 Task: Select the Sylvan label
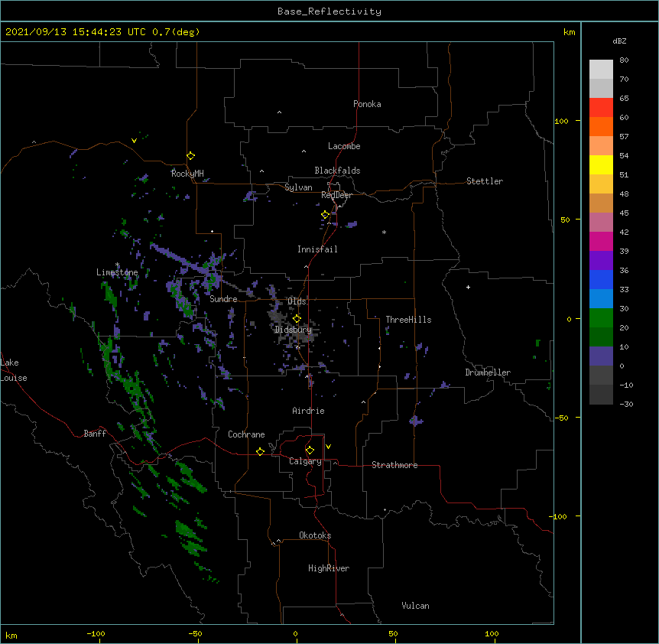pyautogui.click(x=298, y=187)
